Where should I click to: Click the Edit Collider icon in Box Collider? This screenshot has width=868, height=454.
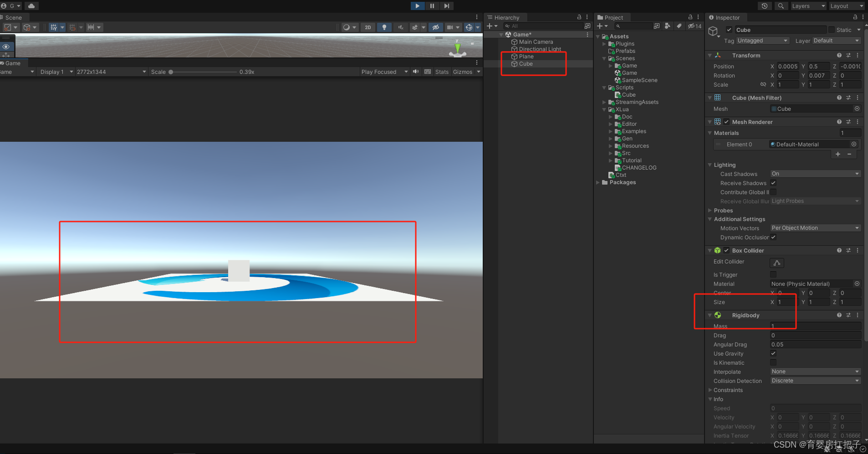click(x=777, y=263)
